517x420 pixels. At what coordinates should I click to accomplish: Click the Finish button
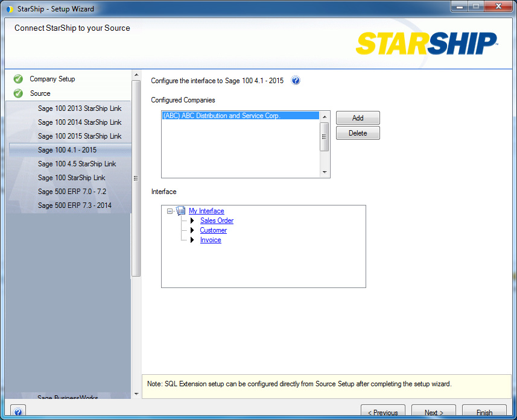click(484, 412)
